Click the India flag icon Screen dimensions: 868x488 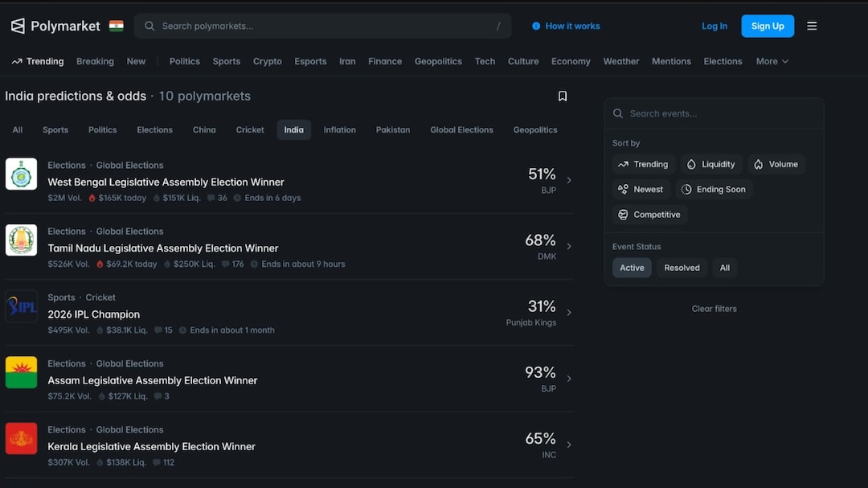(x=117, y=26)
